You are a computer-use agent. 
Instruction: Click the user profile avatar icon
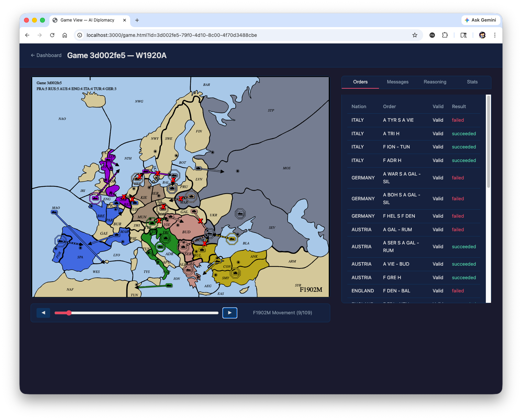coord(482,35)
